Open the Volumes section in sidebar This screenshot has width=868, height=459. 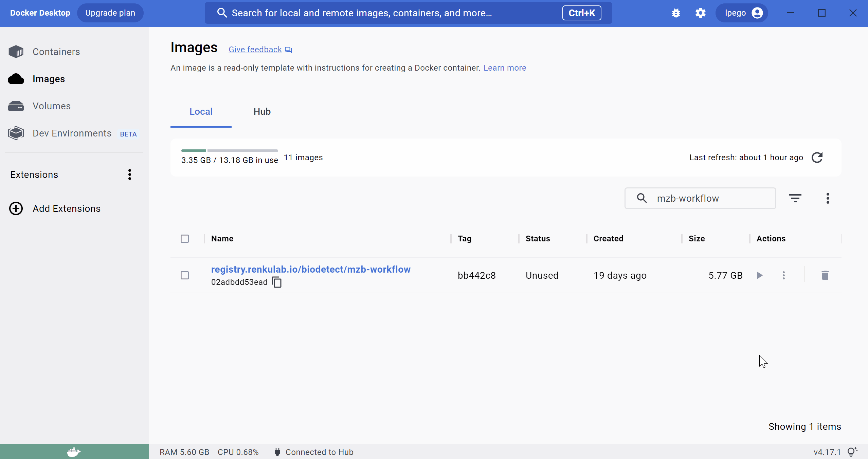pyautogui.click(x=39, y=106)
